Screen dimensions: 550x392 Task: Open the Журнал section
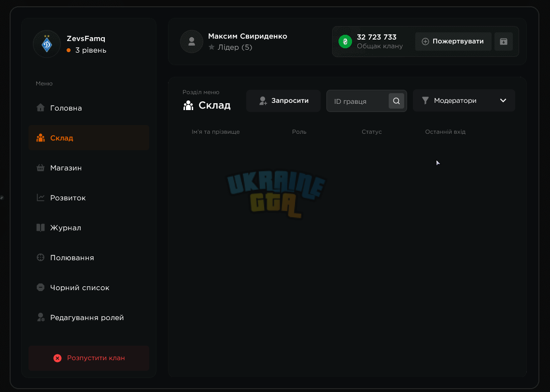[x=89, y=227]
